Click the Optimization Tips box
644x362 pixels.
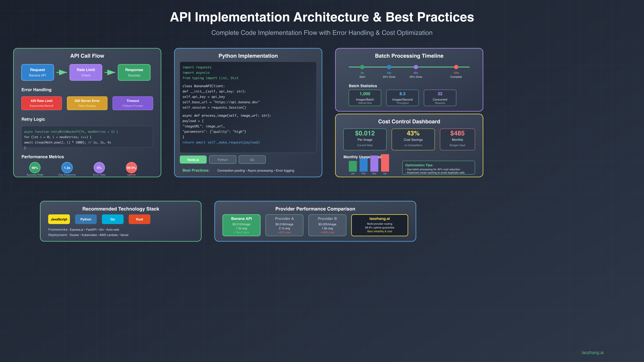438,168
